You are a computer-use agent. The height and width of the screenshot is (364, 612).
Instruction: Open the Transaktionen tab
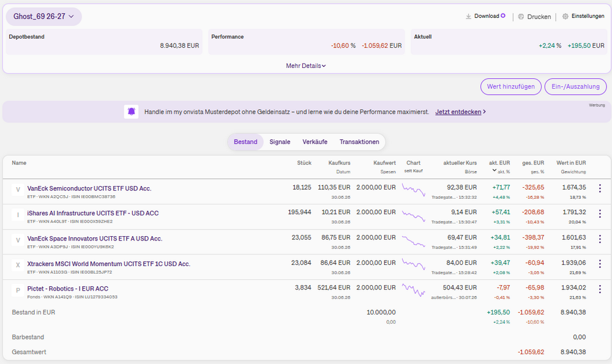point(359,141)
